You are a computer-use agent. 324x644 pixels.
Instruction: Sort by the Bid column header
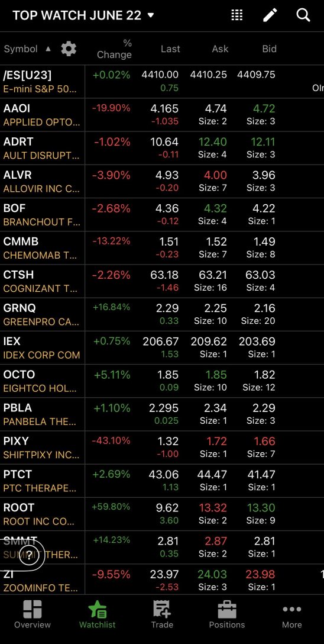(x=269, y=49)
